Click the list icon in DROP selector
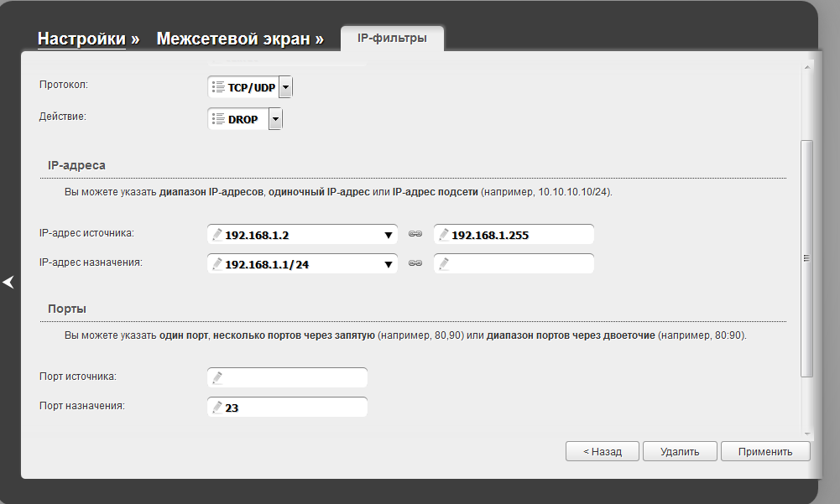The height and width of the screenshot is (504, 840). coord(218,119)
